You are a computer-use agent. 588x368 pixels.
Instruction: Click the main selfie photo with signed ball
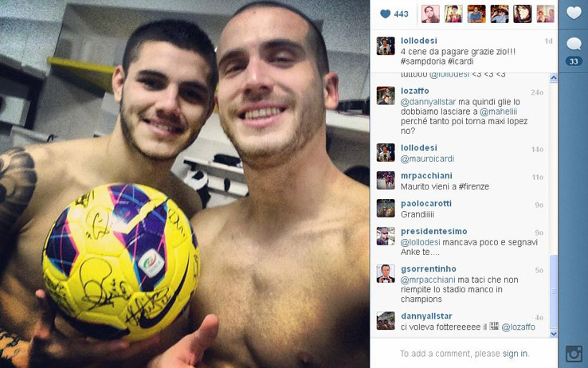tap(185, 184)
